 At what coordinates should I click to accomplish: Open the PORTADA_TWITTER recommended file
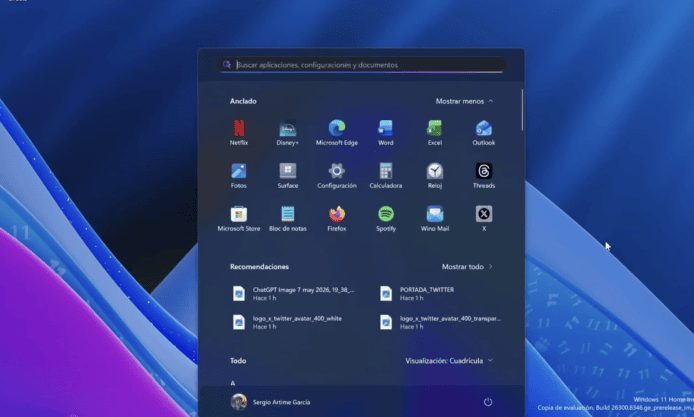click(417, 293)
